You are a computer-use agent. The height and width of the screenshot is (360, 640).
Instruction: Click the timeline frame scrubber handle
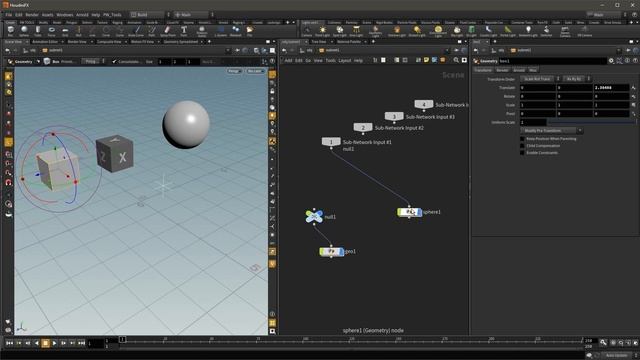pyautogui.click(x=122, y=340)
